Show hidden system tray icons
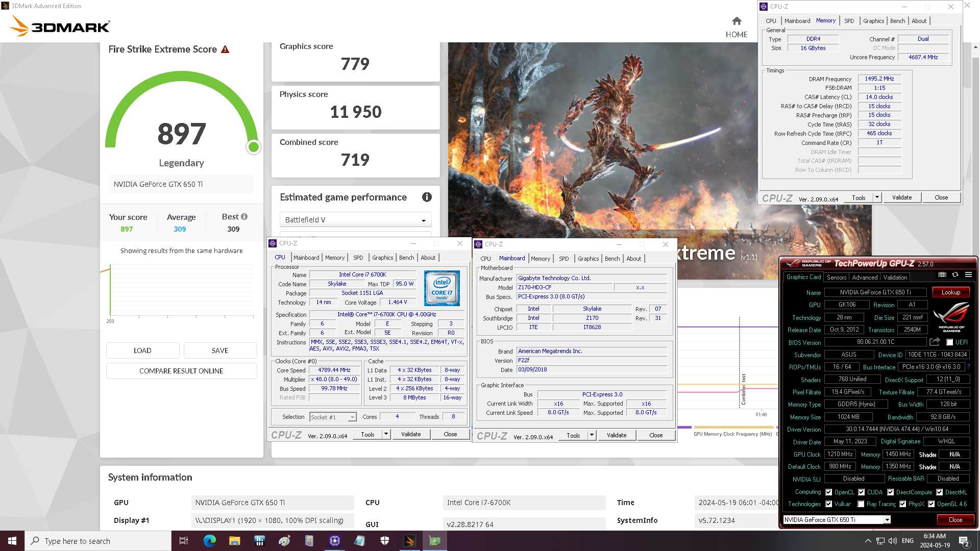 (868, 541)
